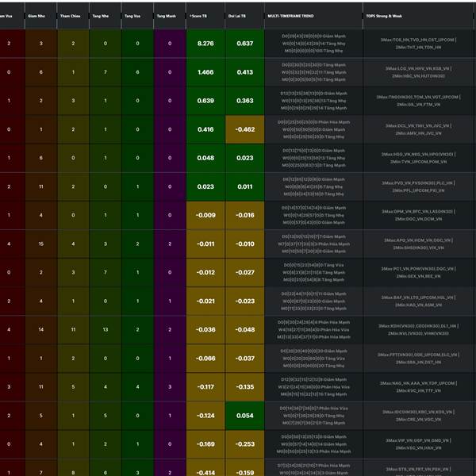Click the -0.036 score cell
Image resolution: width=476 pixels, height=476 pixels.
(x=205, y=330)
